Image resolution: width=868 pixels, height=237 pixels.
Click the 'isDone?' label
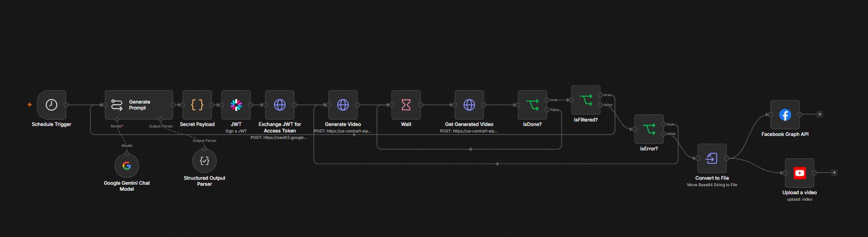tap(532, 124)
